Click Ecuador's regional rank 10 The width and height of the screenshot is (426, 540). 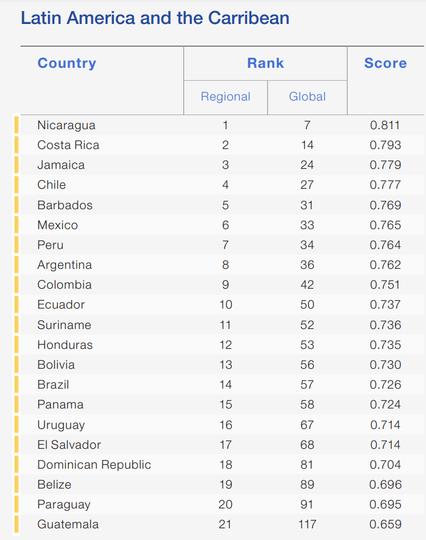[x=226, y=305]
